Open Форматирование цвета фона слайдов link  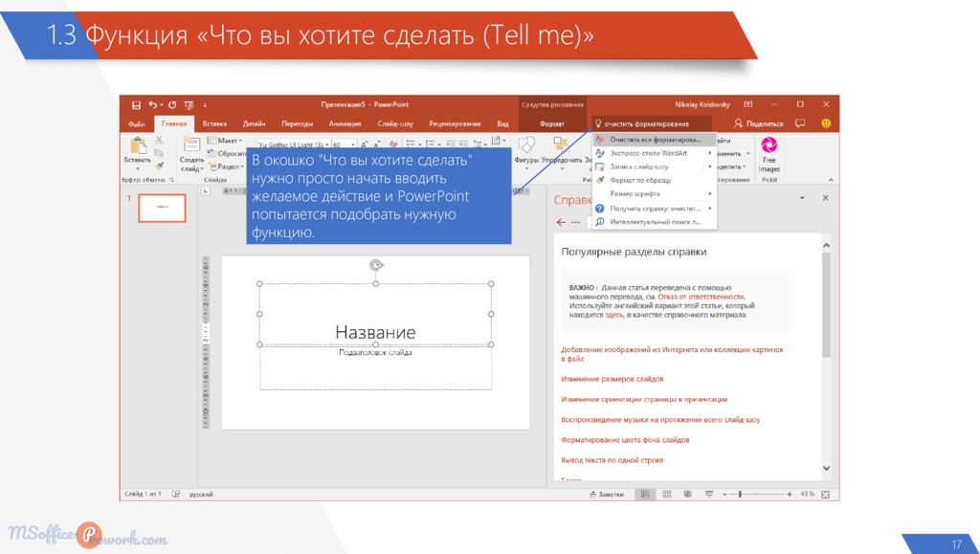coord(625,440)
